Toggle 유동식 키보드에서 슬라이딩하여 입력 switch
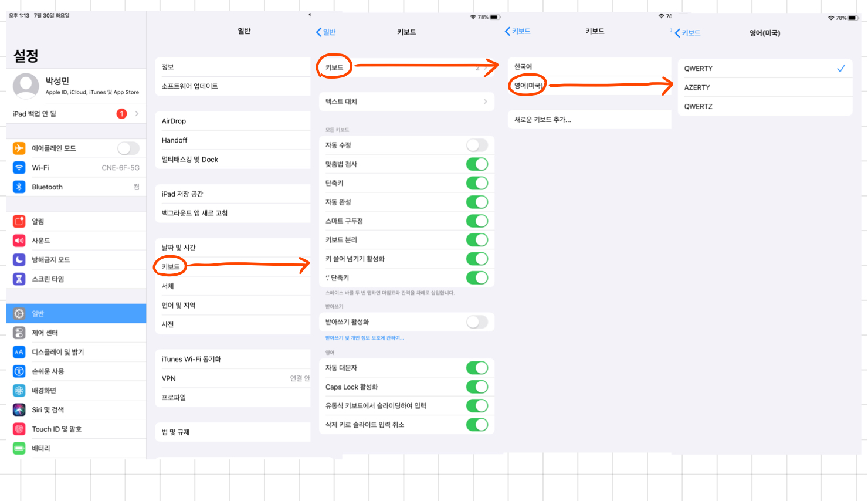This screenshot has width=868, height=501. [x=477, y=406]
